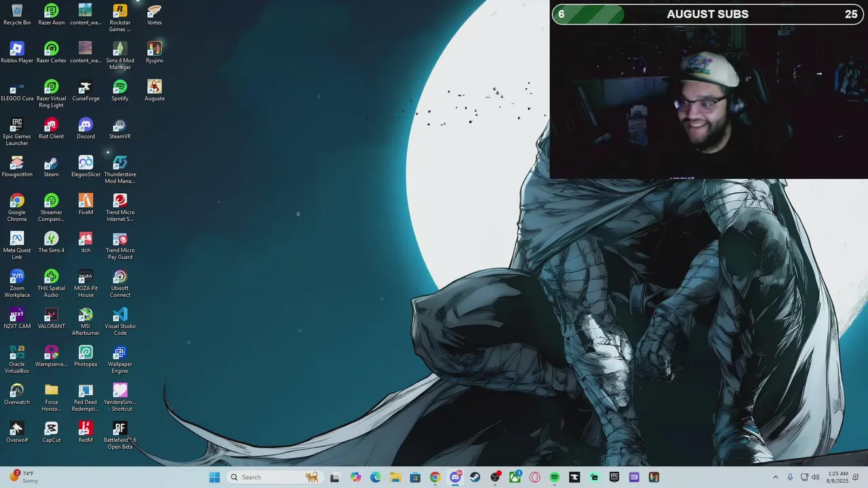Select the Overwolf desktop icon

tap(17, 432)
